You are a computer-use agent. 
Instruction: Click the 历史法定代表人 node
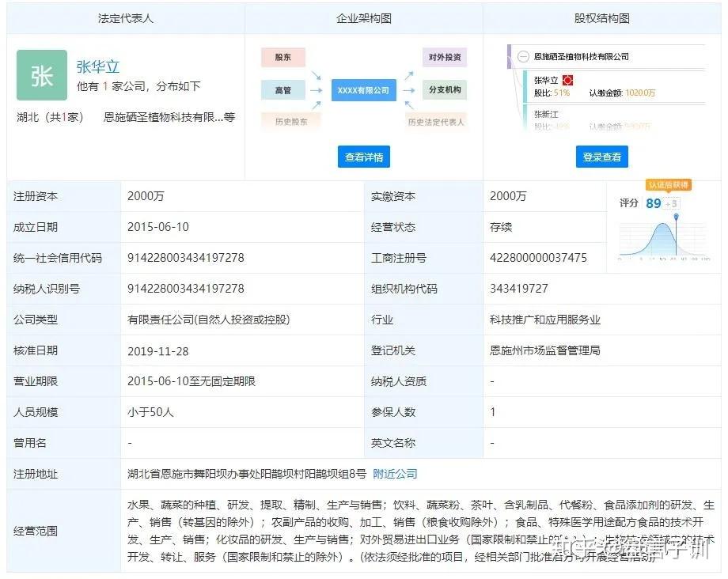(434, 122)
